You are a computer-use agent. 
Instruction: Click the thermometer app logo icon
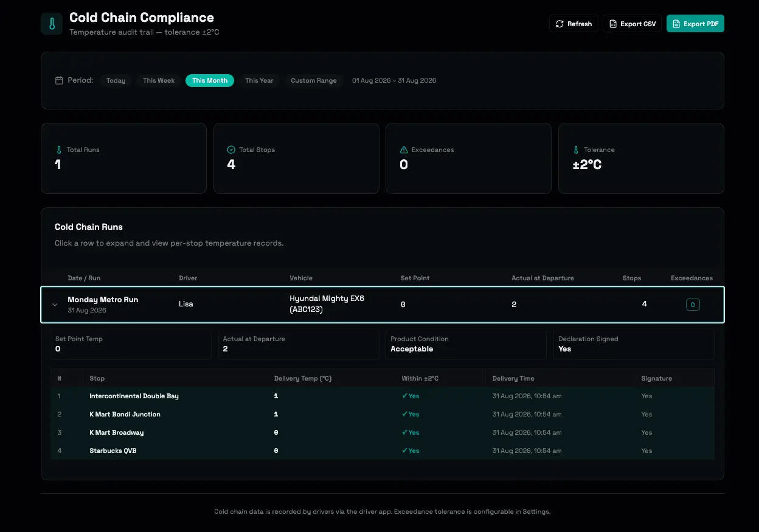point(52,24)
